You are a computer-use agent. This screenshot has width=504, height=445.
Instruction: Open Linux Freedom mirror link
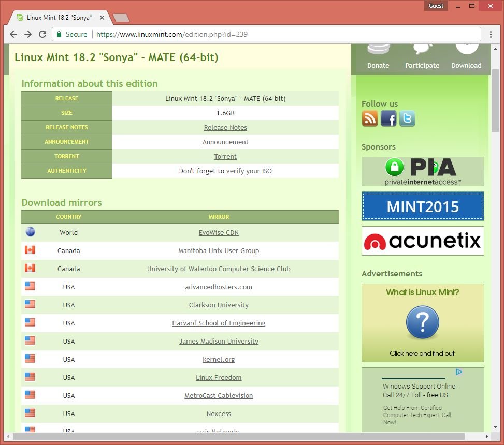[219, 378]
